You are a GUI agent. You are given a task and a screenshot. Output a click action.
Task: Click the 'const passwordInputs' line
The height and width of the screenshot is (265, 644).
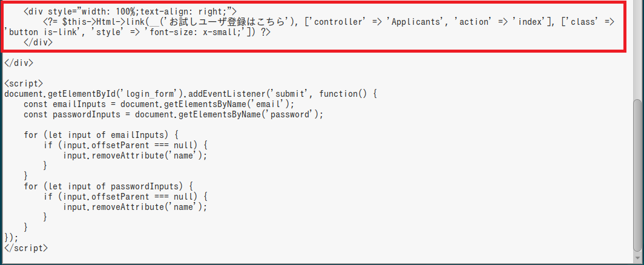(x=173, y=114)
